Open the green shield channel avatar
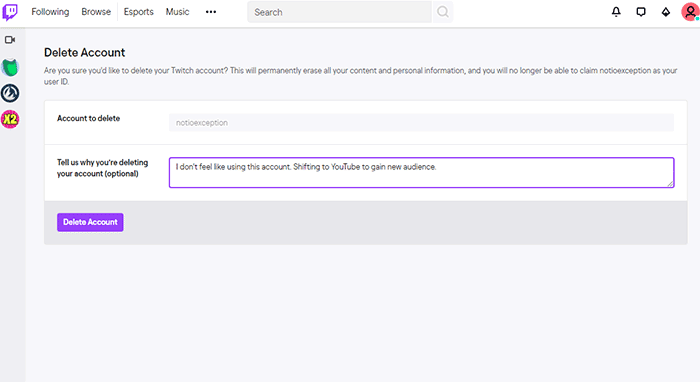The width and height of the screenshot is (700, 382). tap(10, 67)
